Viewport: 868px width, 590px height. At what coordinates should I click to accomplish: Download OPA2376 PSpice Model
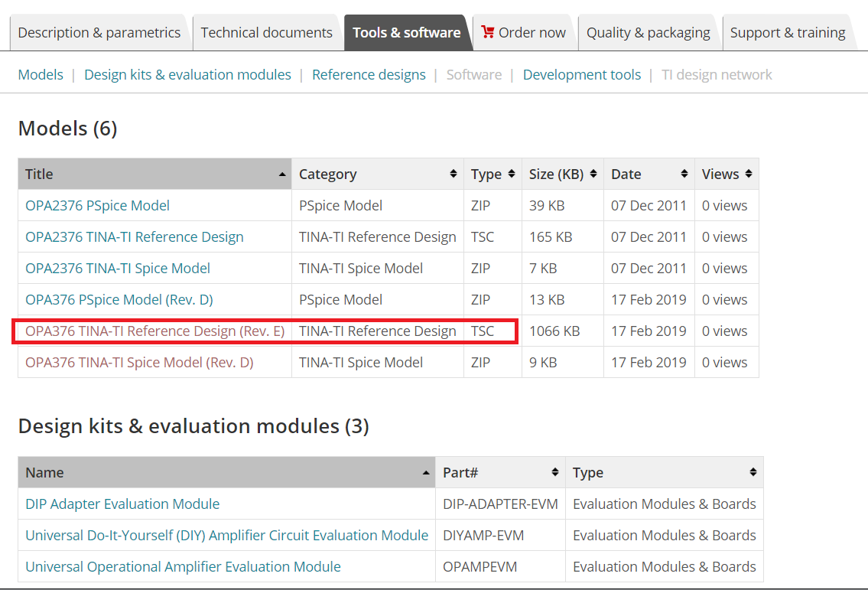click(97, 206)
